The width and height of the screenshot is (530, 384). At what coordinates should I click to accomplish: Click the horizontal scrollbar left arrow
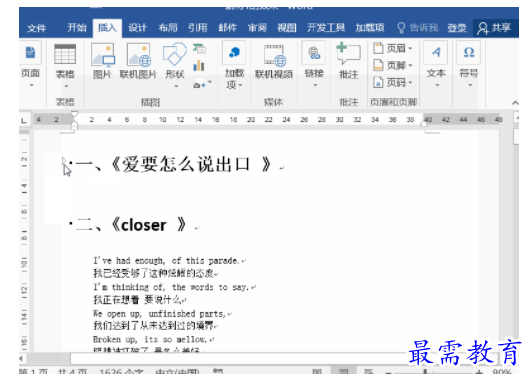(x=22, y=358)
